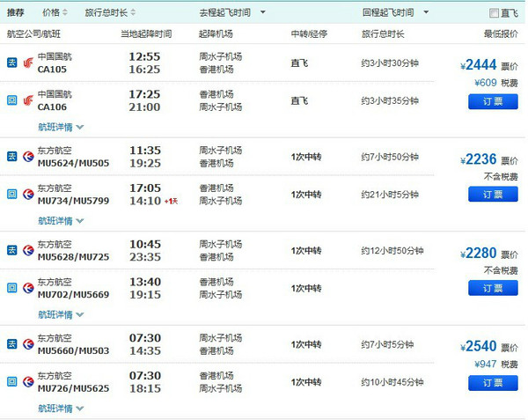Enable the 直飞 direct-flight-only checkbox
The image size is (528, 420).
[494, 12]
